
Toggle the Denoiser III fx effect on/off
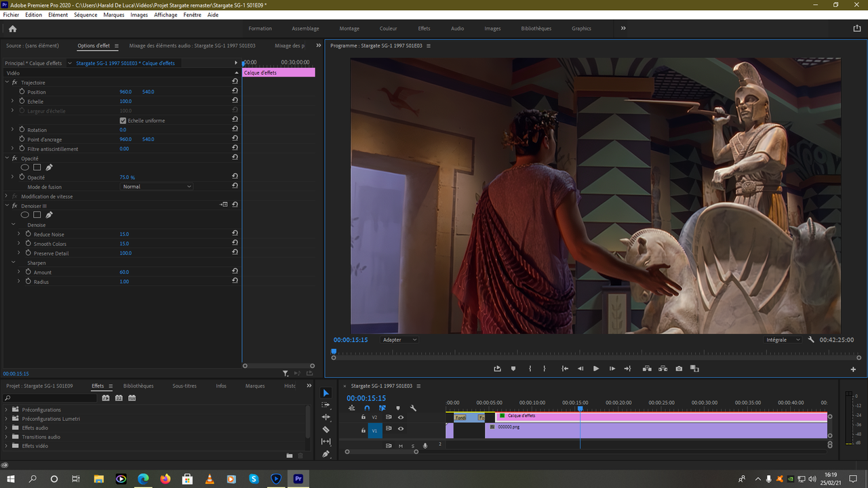[14, 205]
